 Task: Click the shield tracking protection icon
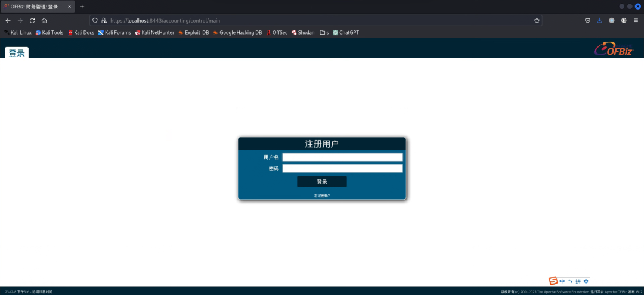tap(95, 20)
